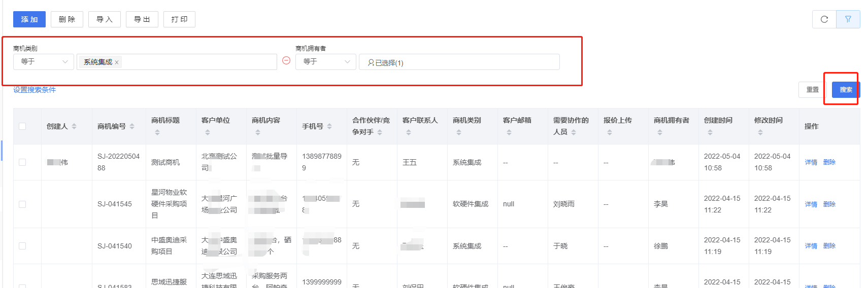The image size is (868, 288).
Task: Sort by 创建人 column arrows
Action: [74, 126]
